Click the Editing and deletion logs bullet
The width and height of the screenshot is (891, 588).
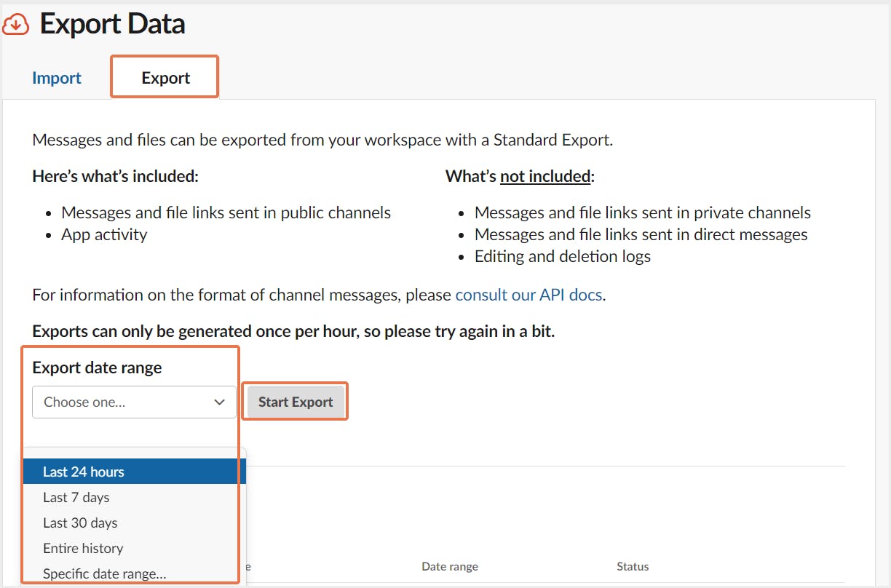562,256
